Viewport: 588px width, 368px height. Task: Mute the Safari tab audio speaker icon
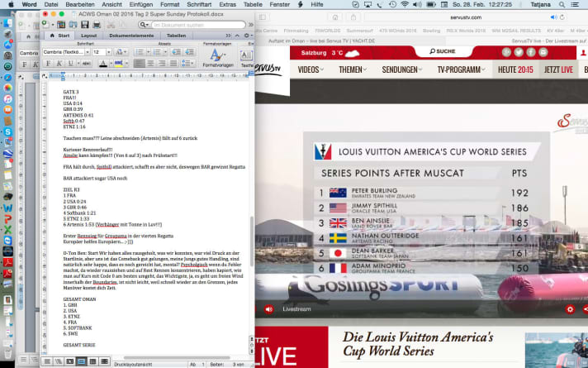pos(553,17)
